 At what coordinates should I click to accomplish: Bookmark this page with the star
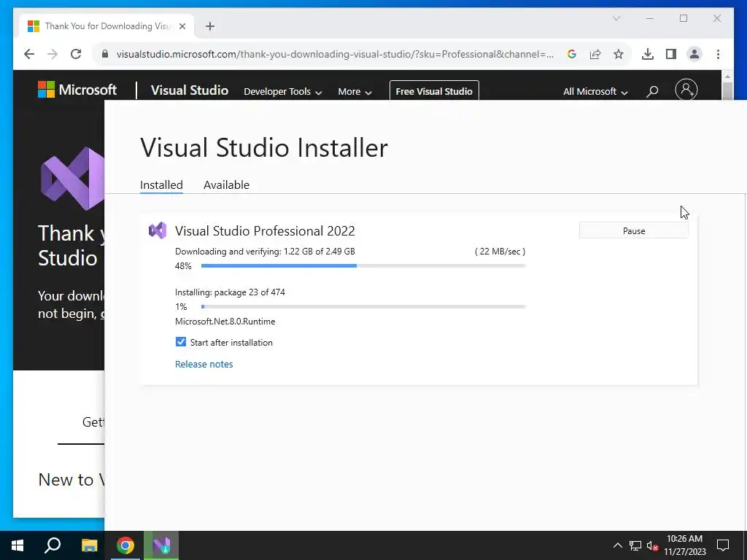619,54
